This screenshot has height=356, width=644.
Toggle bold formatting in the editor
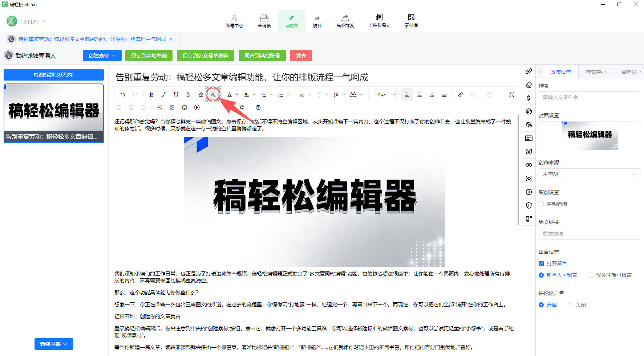pyautogui.click(x=151, y=94)
